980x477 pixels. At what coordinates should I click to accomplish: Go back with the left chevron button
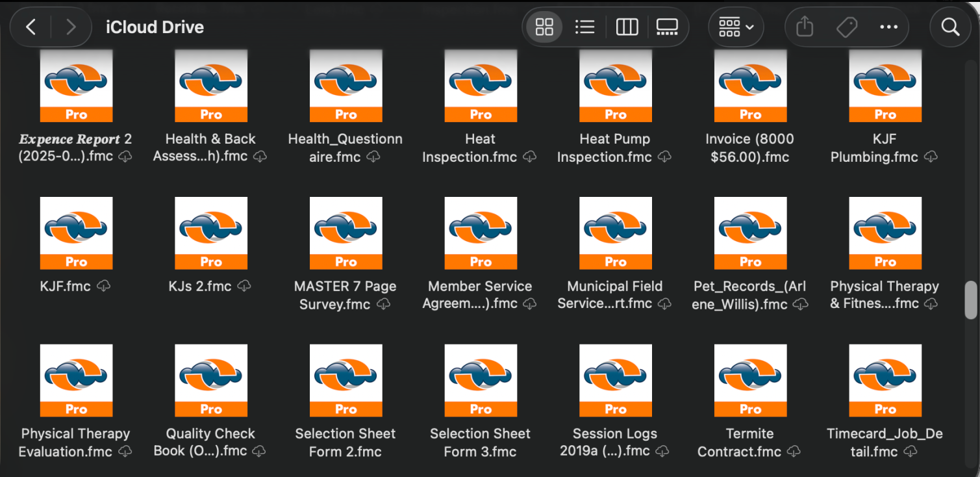31,27
